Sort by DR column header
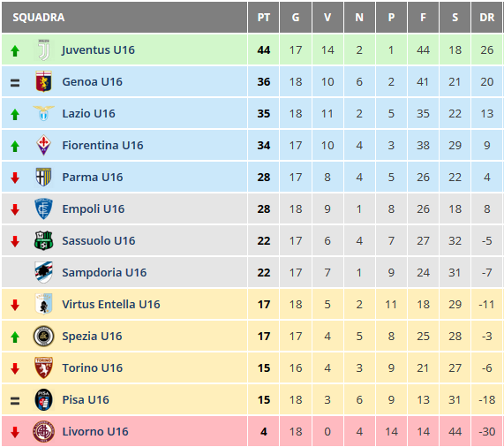The width and height of the screenshot is (504, 447). [x=486, y=18]
